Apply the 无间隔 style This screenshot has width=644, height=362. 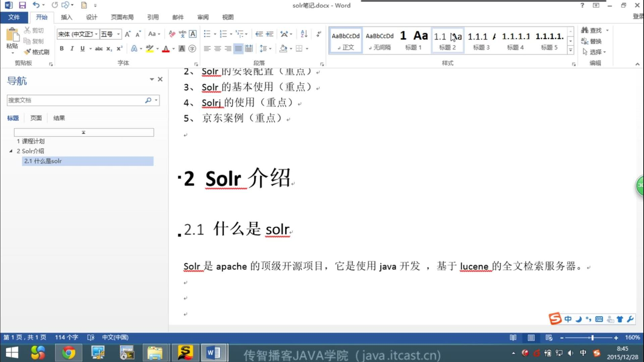[379, 41]
